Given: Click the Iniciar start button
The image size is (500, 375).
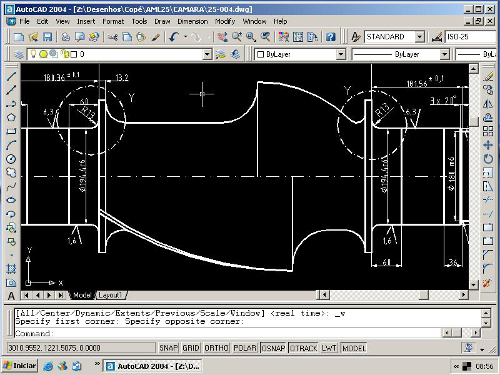Looking at the screenshot, I should [x=20, y=366].
